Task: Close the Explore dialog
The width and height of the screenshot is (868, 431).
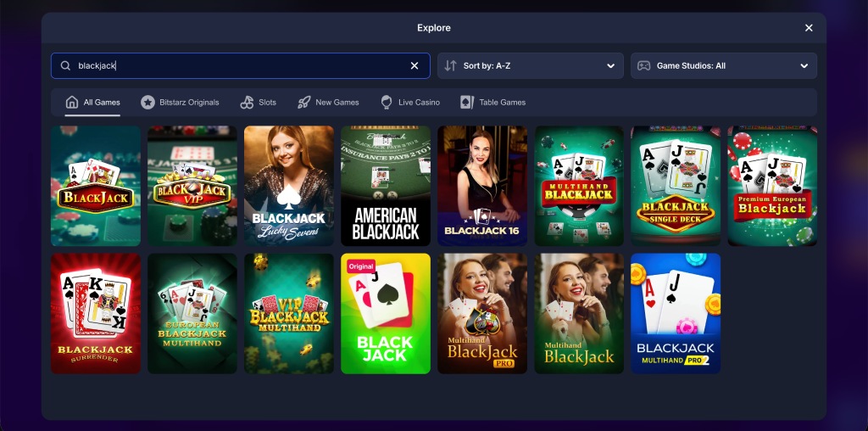Action: tap(809, 28)
